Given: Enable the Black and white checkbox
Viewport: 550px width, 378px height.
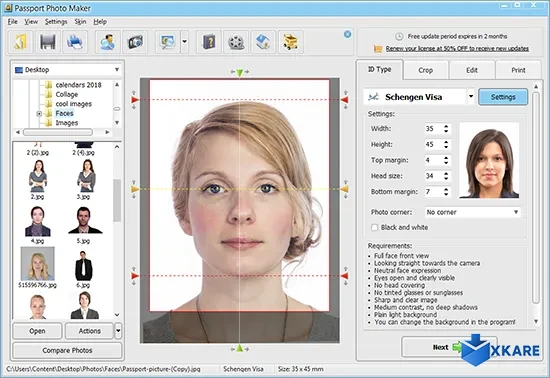Looking at the screenshot, I should click(374, 228).
